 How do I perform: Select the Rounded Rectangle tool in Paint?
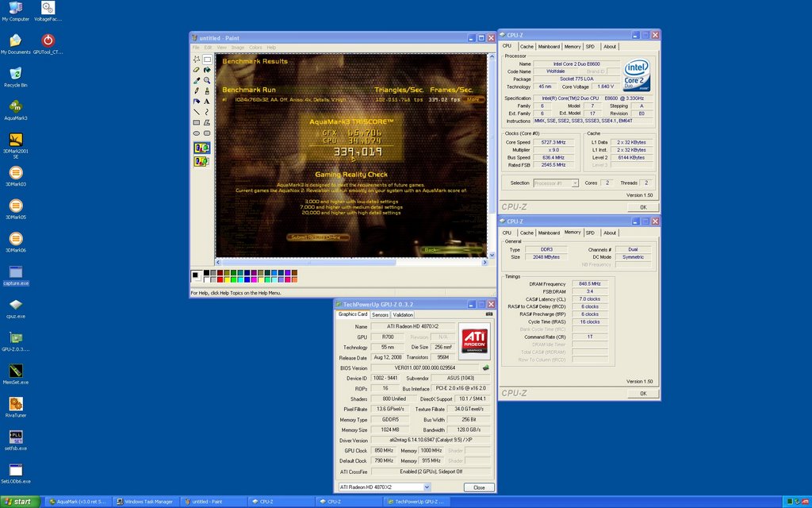[x=207, y=133]
